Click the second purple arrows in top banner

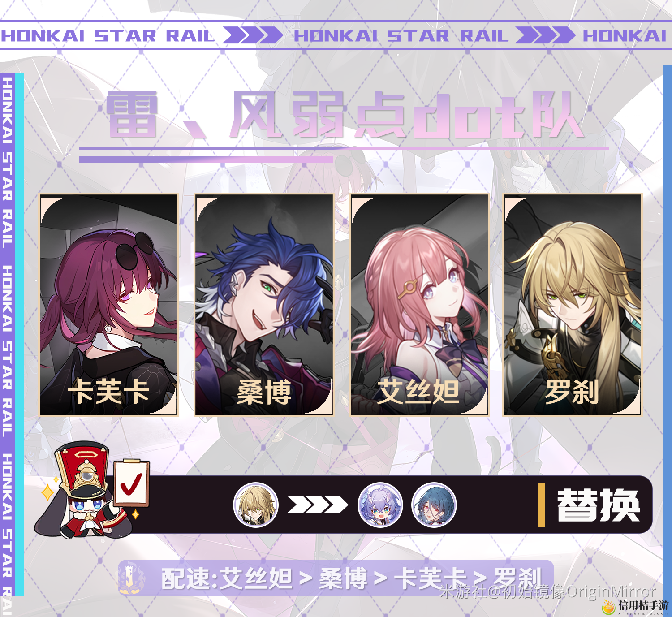545,35
